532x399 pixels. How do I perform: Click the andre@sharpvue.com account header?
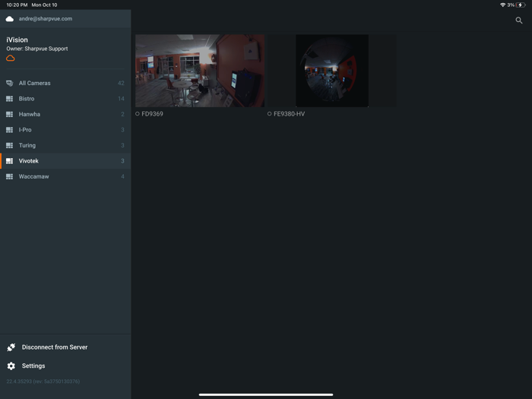pos(65,19)
